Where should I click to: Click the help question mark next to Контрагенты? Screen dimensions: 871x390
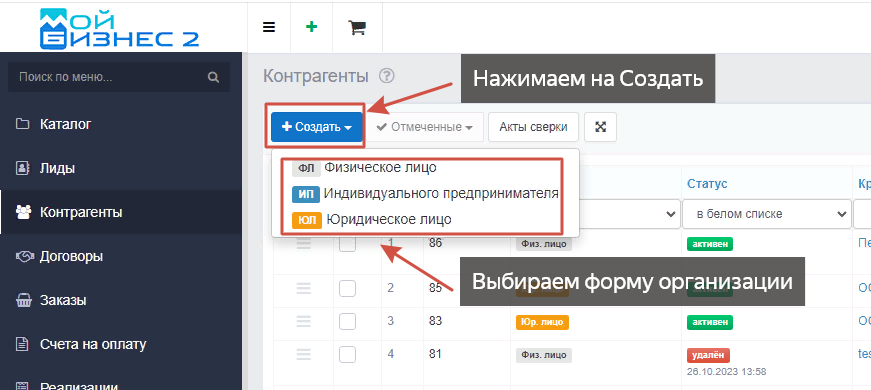386,76
